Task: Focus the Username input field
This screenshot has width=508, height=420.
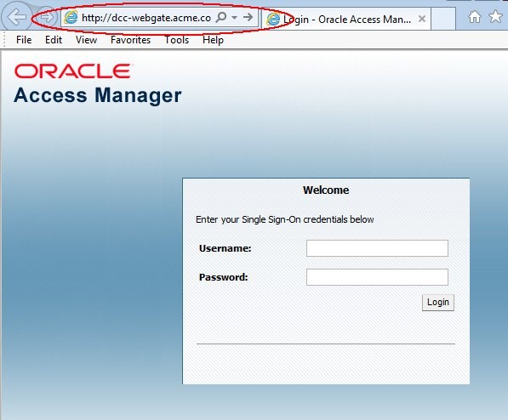Action: (x=377, y=248)
